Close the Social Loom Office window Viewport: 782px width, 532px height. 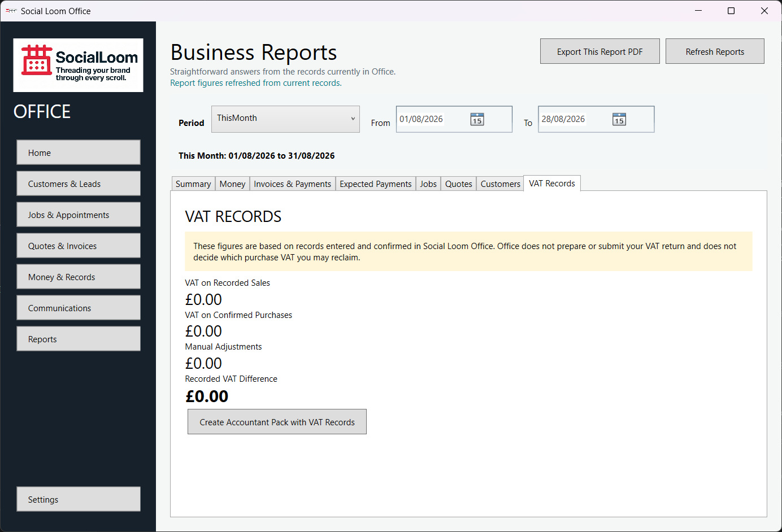point(764,11)
